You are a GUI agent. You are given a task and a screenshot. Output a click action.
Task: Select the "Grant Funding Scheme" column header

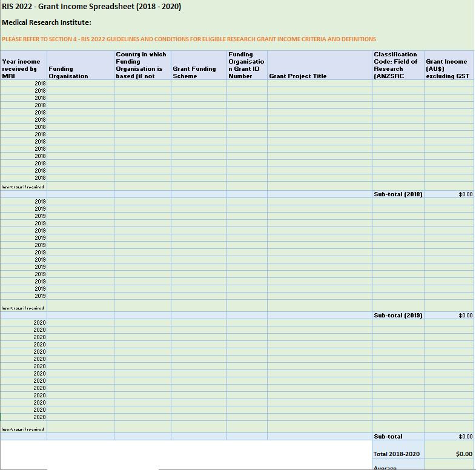coord(199,65)
